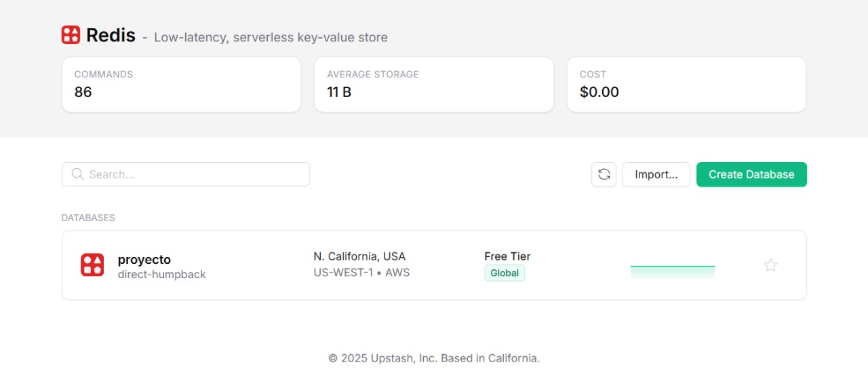Click the Create Database button

751,174
